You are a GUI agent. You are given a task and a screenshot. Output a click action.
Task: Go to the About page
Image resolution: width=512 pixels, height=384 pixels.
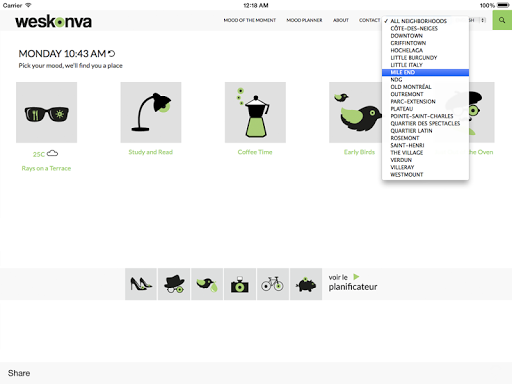tap(341, 20)
